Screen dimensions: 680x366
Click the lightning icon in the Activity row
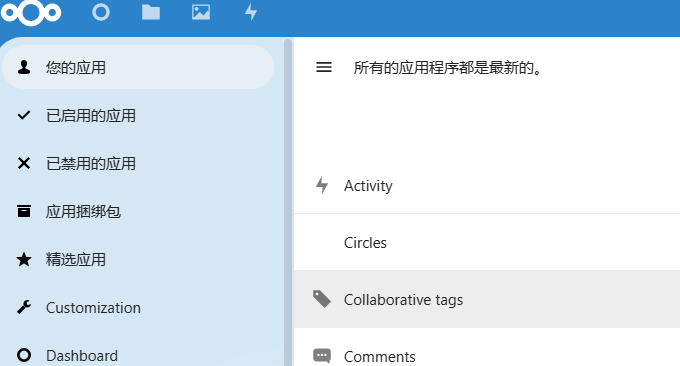point(322,185)
